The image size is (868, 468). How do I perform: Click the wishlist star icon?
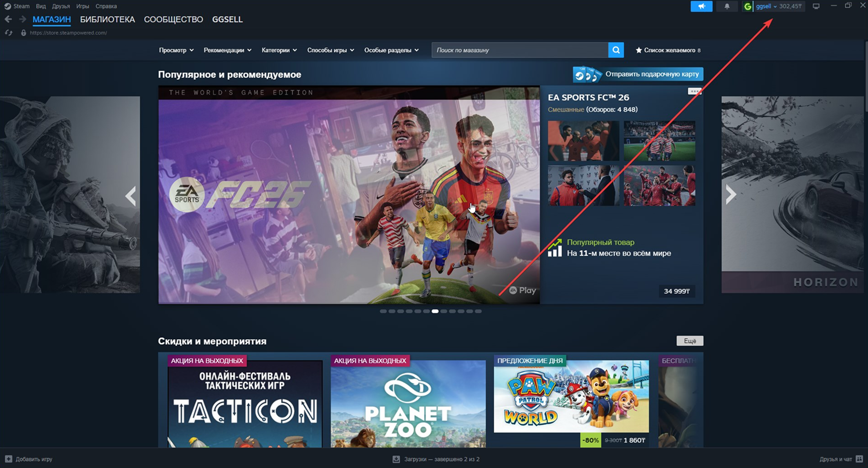(638, 50)
